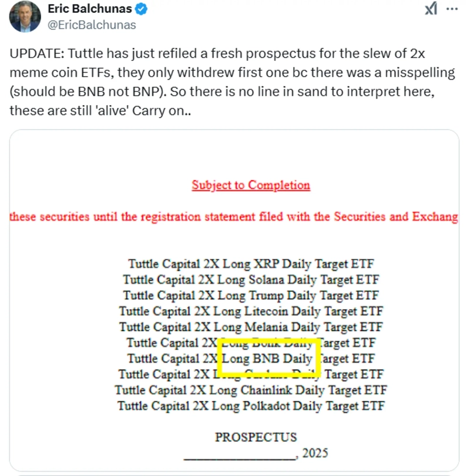Select the 2X Long Solana ETF line
This screenshot has width=468, height=476.
251,280
